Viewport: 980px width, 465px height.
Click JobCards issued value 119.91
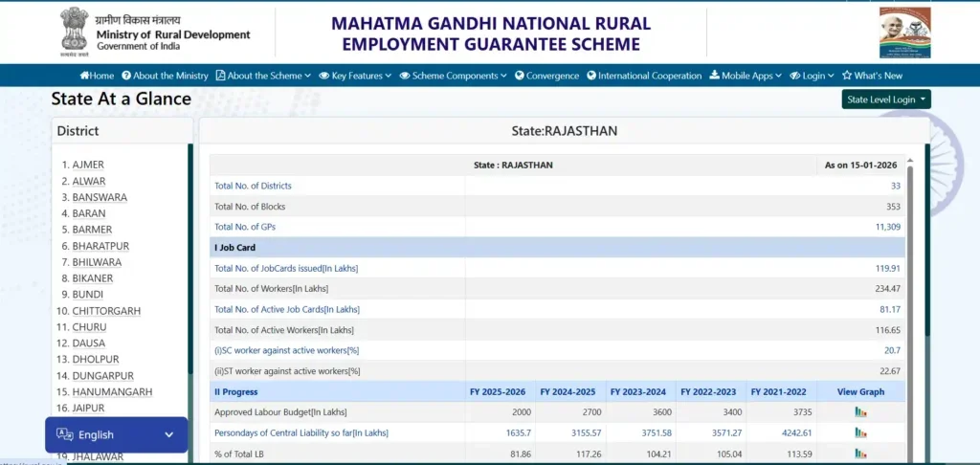pos(887,268)
